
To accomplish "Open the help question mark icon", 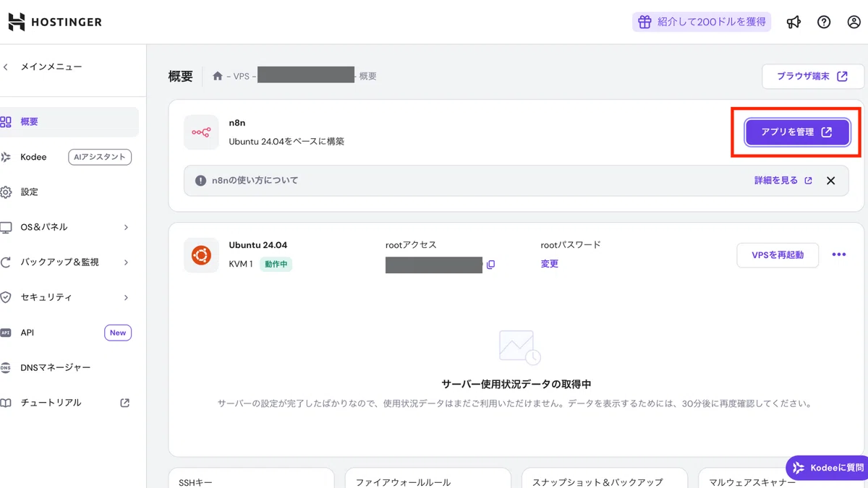I will (824, 22).
